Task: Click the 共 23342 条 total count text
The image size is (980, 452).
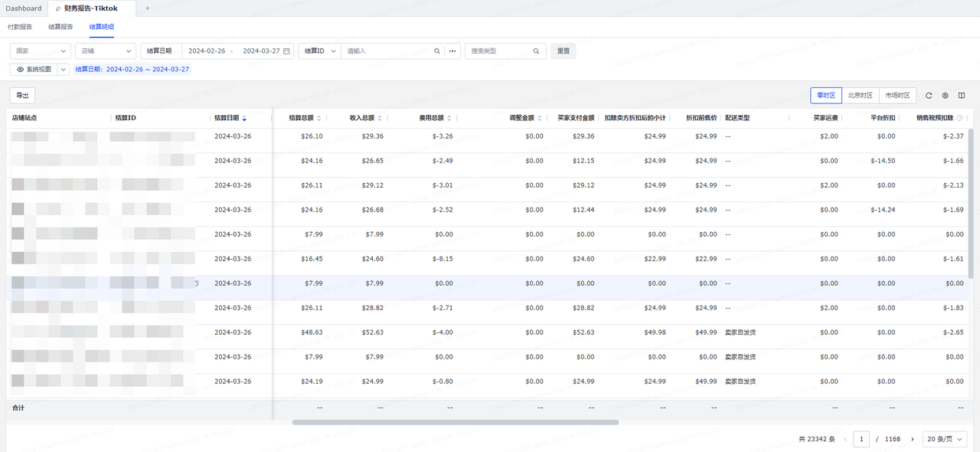Action: click(x=816, y=439)
